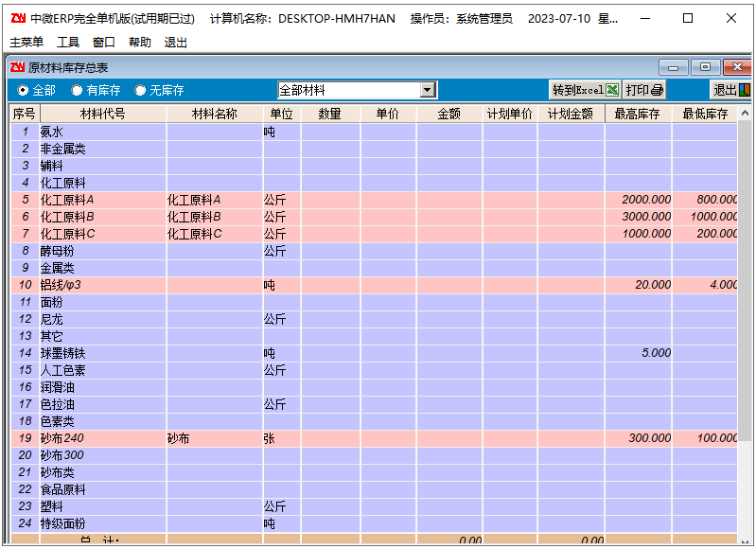Select row 11 面粉
756x549 pixels.
(x=374, y=302)
